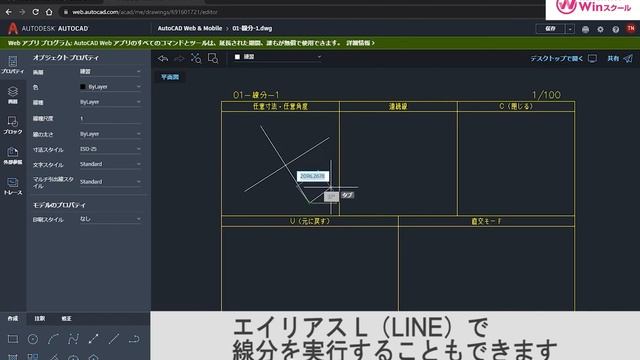Click the browser home button
The height and width of the screenshot is (360, 640).
49,12
